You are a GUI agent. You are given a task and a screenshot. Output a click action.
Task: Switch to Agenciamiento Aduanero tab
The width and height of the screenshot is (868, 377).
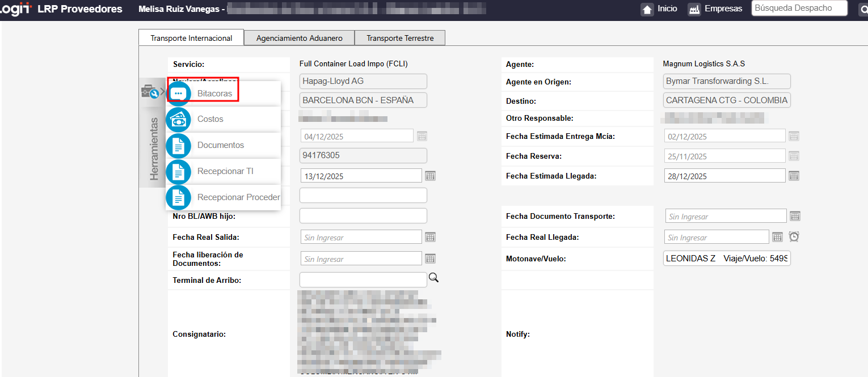coord(299,38)
